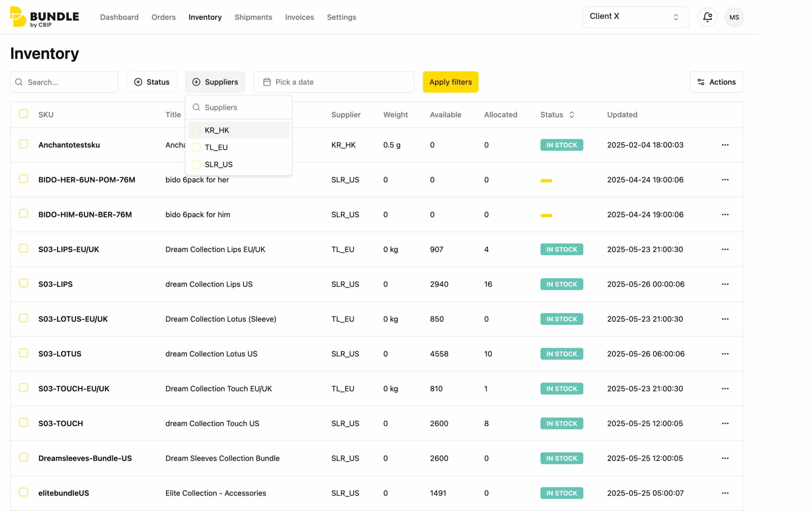
Task: Open the Client X selector dropdown
Action: click(x=635, y=17)
